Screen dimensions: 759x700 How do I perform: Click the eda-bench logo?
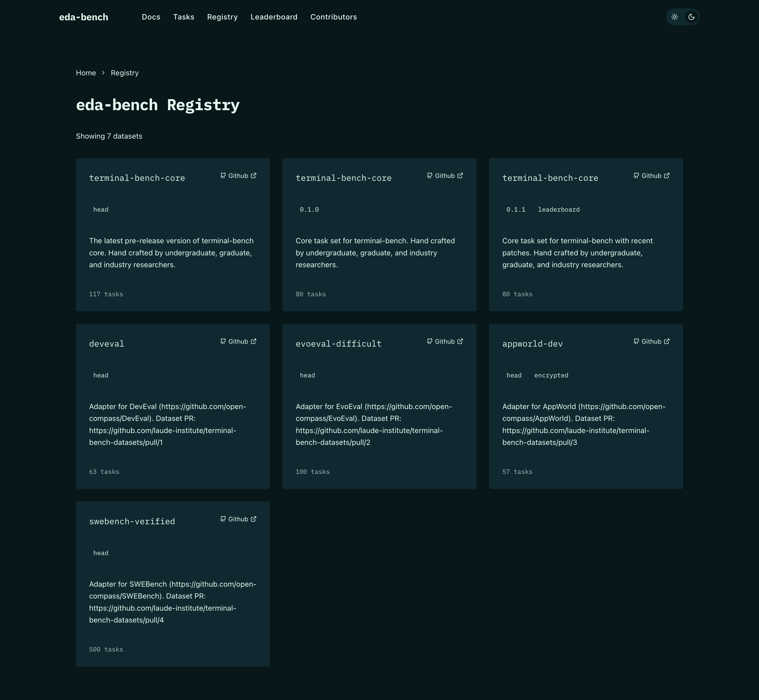click(x=84, y=17)
